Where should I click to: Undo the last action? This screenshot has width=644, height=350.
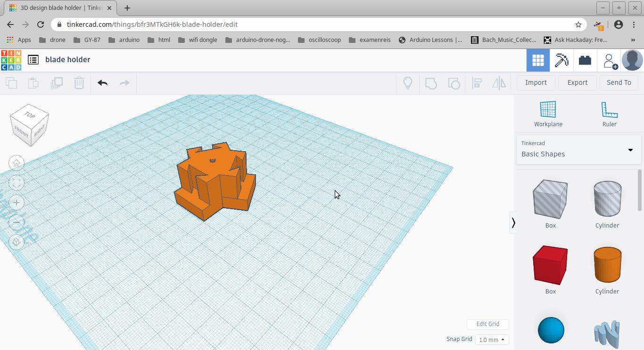(x=102, y=83)
